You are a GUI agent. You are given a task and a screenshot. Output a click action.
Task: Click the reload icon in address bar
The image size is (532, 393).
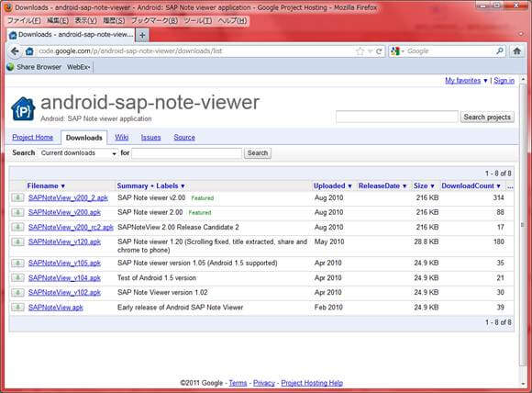click(379, 51)
